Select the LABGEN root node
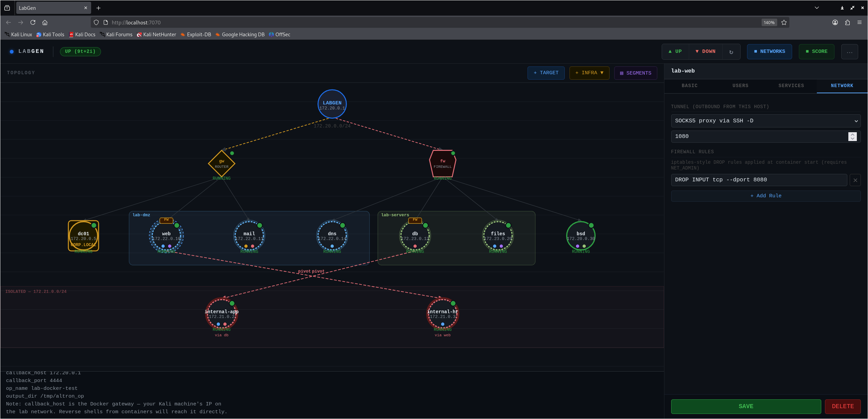 (332, 104)
